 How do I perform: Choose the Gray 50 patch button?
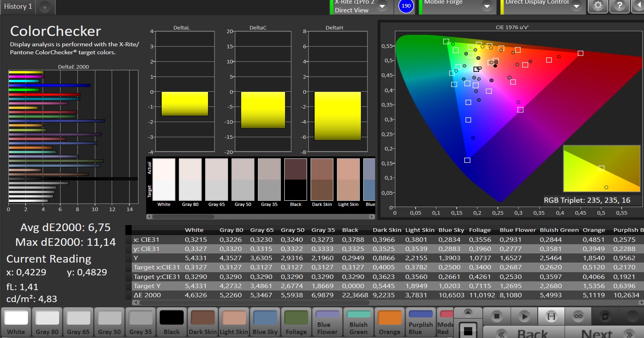109,322
